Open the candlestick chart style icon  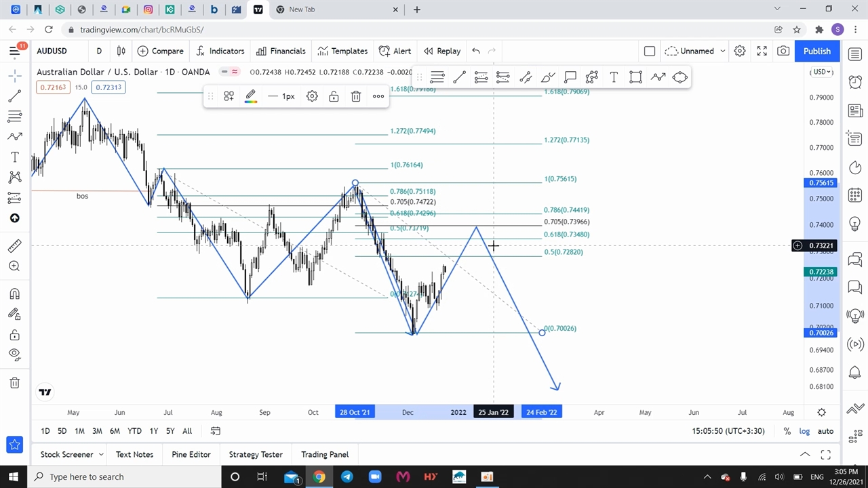pos(121,51)
